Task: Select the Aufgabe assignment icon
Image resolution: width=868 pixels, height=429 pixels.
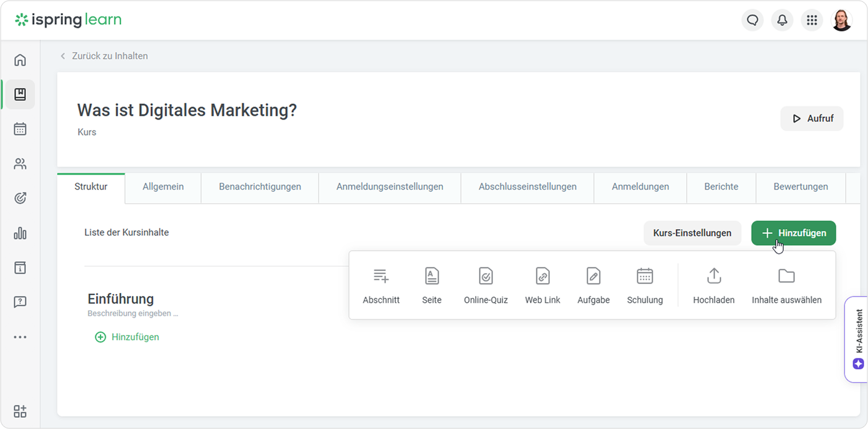Action: pyautogui.click(x=593, y=276)
